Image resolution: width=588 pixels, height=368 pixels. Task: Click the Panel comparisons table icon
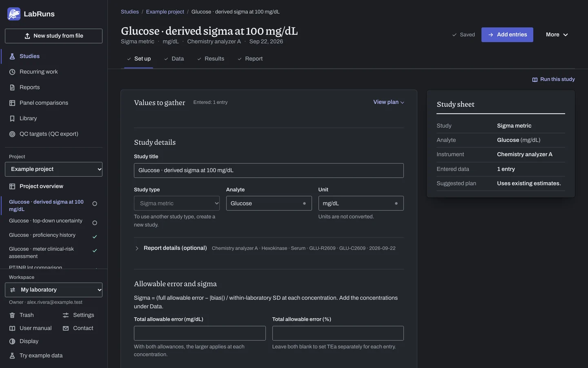pos(12,103)
